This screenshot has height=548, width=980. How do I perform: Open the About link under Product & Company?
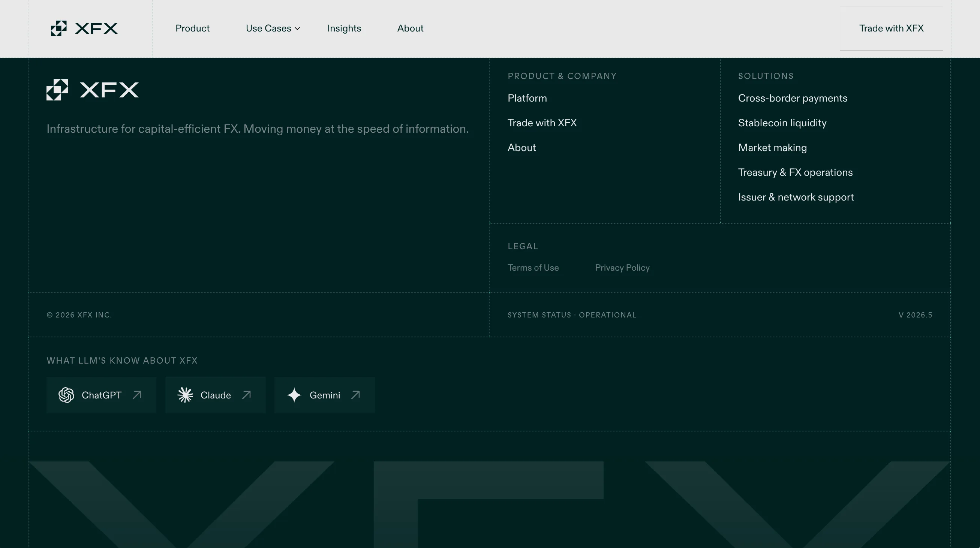[521, 148]
